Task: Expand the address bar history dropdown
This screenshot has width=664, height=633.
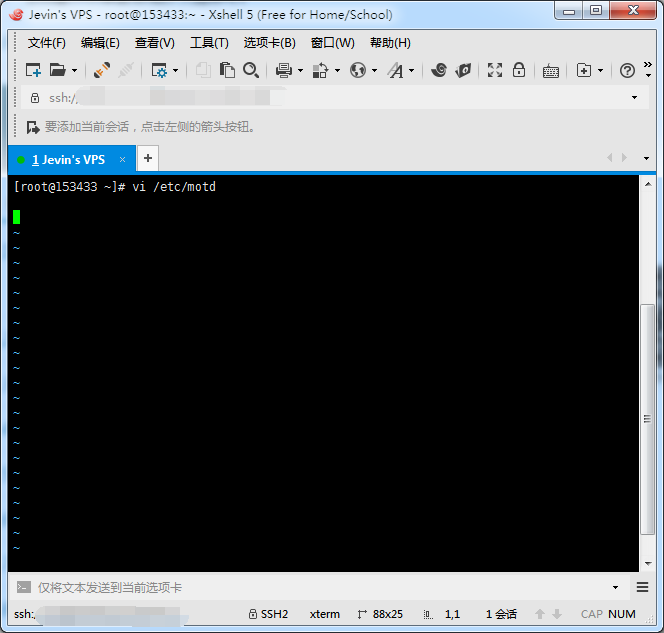Action: (634, 97)
